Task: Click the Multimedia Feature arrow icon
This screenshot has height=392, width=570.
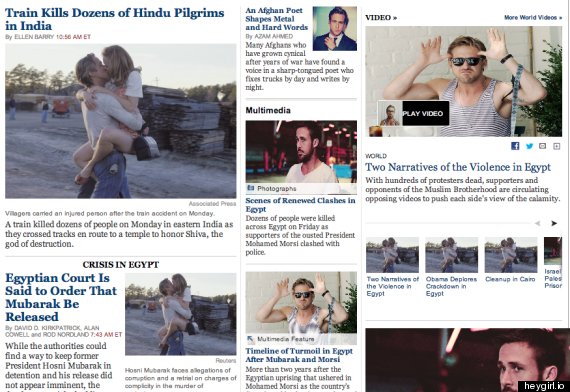Action: pyautogui.click(x=251, y=339)
